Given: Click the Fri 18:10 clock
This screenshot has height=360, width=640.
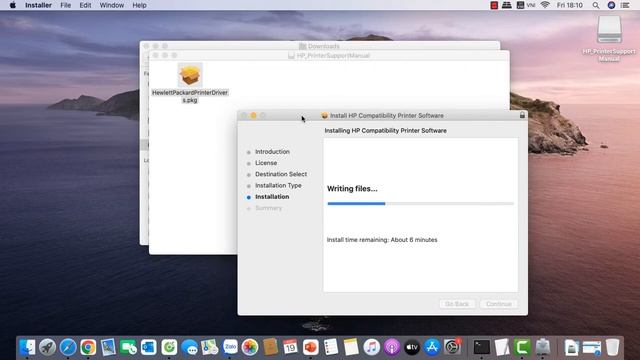Looking at the screenshot, I should 570,5.
